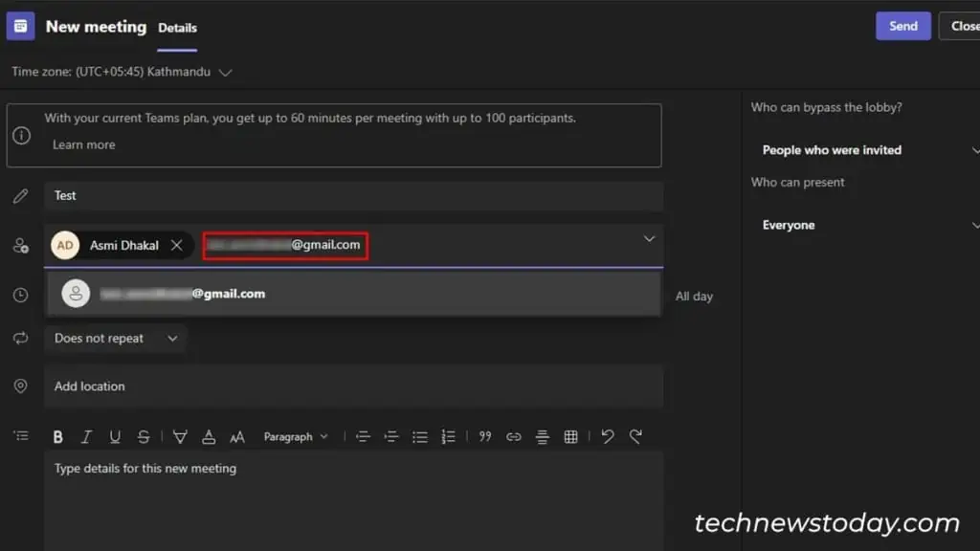Image resolution: width=980 pixels, height=551 pixels.
Task: Switch to the Details tab
Action: pyautogui.click(x=177, y=28)
